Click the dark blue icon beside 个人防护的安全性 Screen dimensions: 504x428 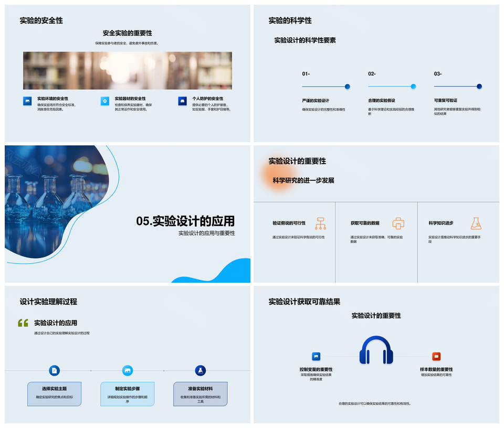click(x=182, y=101)
